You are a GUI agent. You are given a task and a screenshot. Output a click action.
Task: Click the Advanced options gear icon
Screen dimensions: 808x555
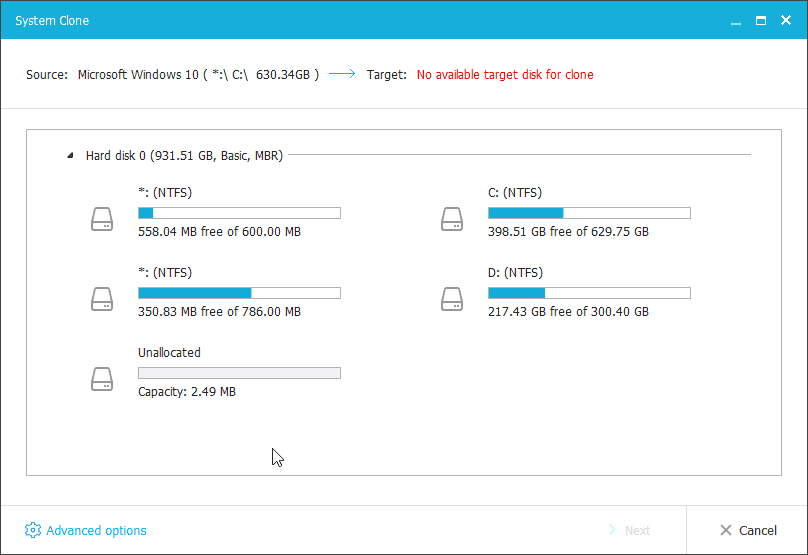33,530
